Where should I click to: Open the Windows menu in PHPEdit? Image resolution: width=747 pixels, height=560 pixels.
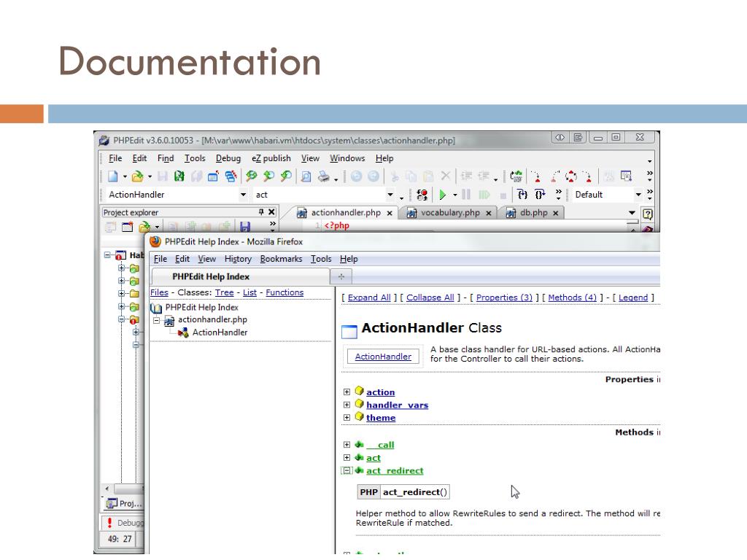pos(347,158)
